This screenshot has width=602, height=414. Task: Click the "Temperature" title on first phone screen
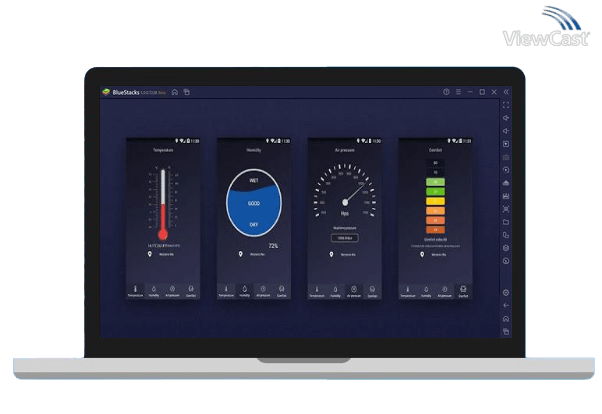[163, 150]
